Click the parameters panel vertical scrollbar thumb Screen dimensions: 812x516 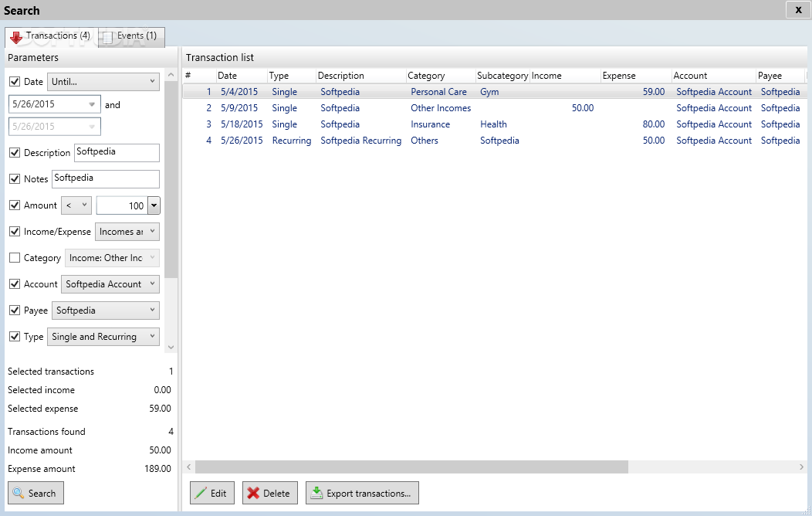[171, 179]
